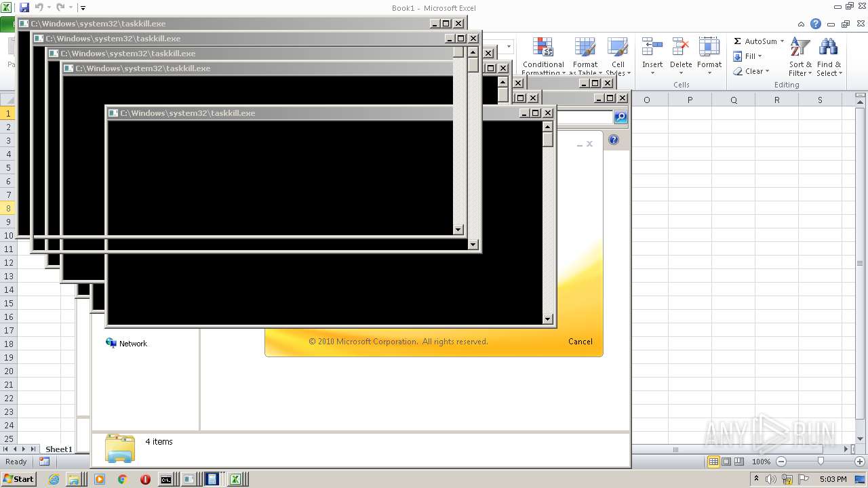Open Google Chrome from taskbar

pyautogui.click(x=123, y=479)
